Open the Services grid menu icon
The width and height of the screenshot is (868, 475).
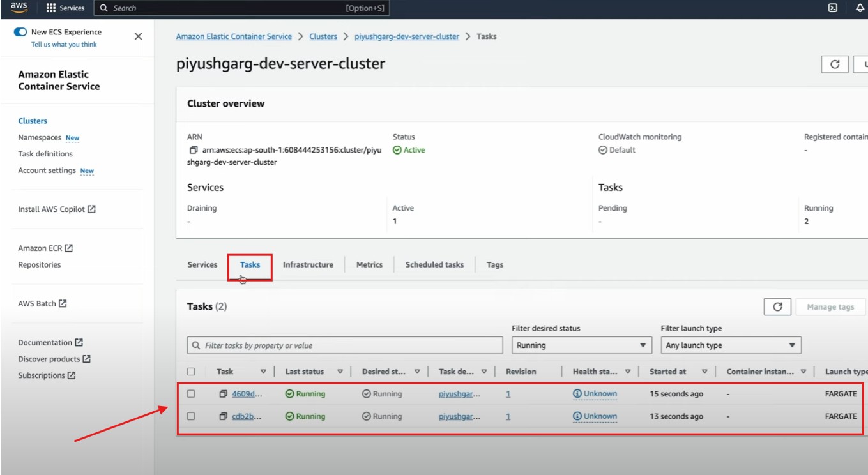coord(51,8)
